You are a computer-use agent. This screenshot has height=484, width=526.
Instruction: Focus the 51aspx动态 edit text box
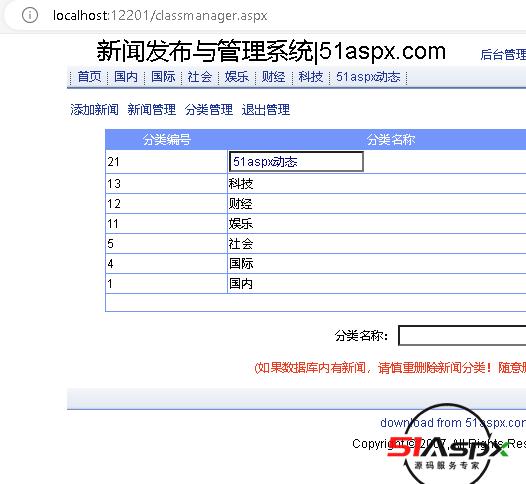pos(296,162)
